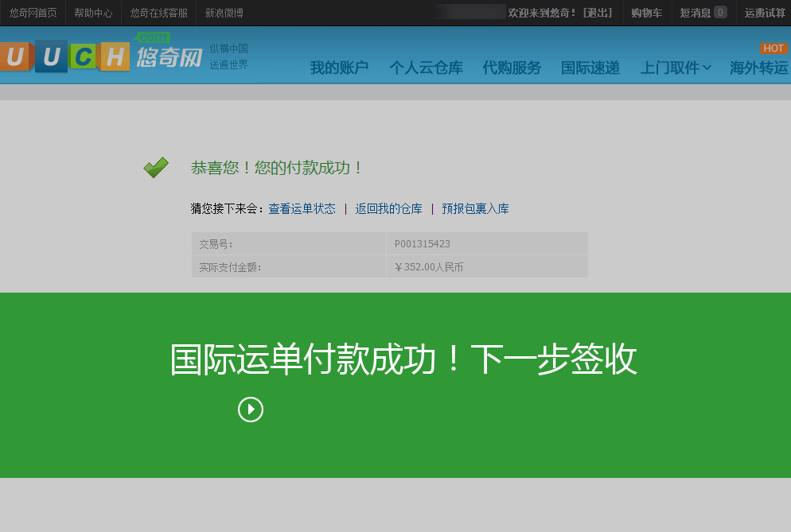Viewport: 791px width, 532px height.
Task: Click transaction number P001315423
Action: tap(423, 244)
